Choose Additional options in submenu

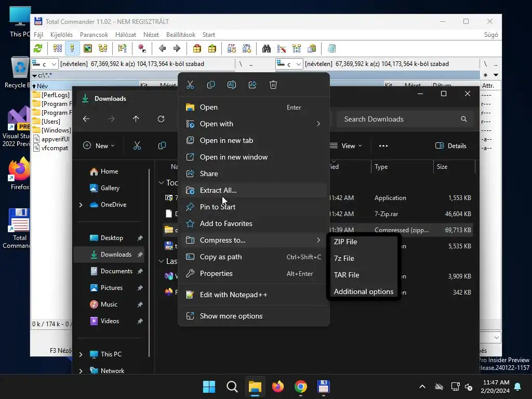click(363, 292)
